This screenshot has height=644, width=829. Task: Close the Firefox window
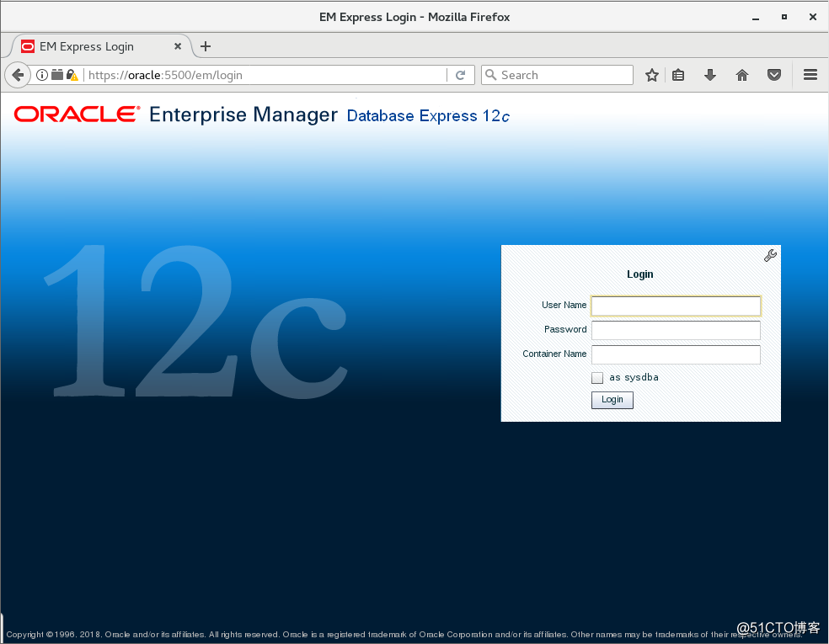(x=813, y=17)
